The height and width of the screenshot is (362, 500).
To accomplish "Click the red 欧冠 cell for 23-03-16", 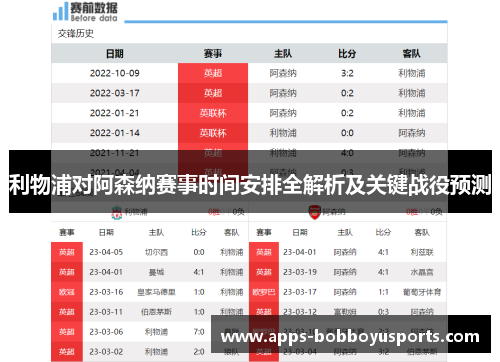I will pos(67,292).
